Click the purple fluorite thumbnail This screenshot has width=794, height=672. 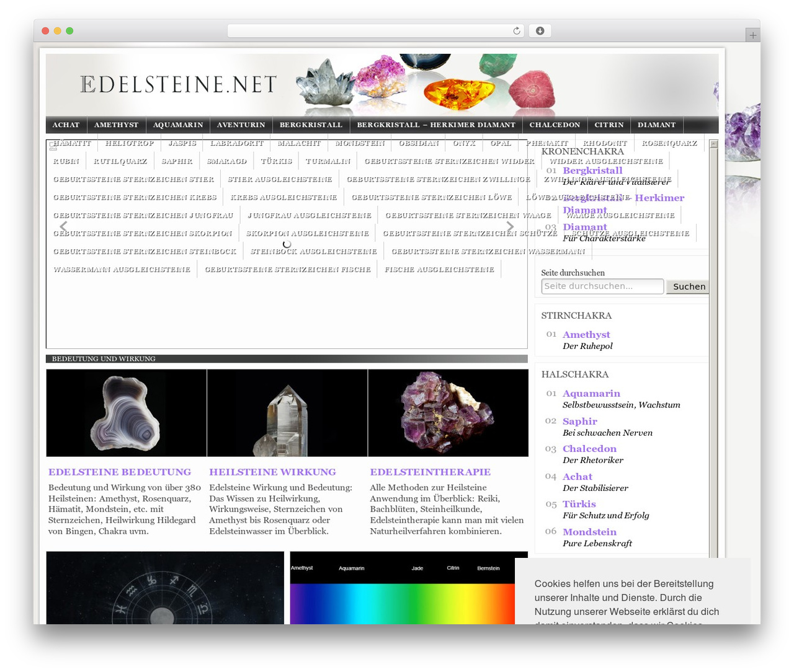click(x=448, y=413)
